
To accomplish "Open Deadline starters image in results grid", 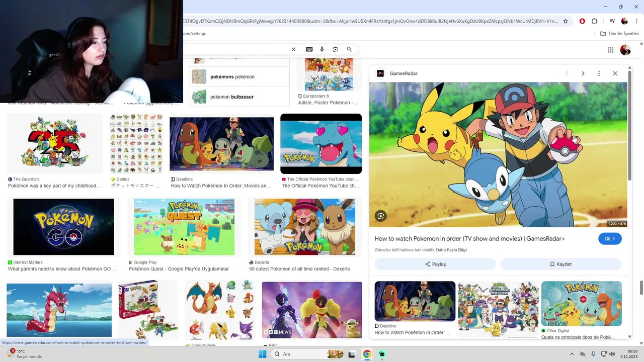I will [x=221, y=144].
